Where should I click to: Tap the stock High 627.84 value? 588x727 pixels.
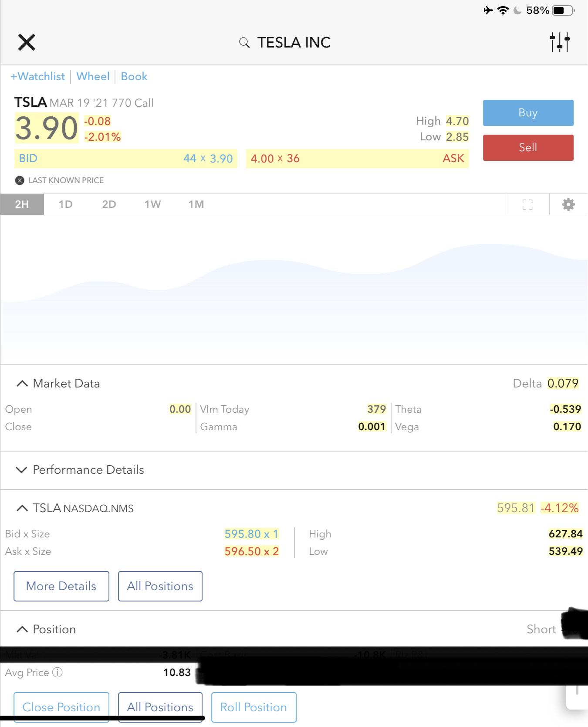[x=566, y=534]
